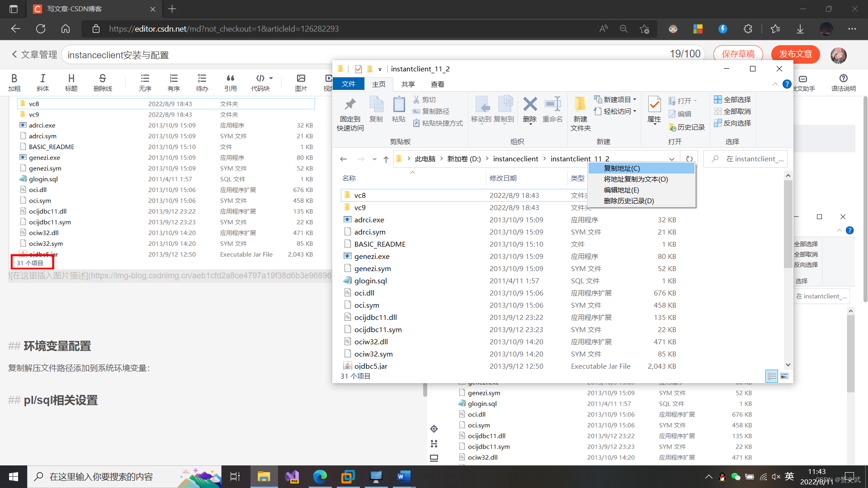Collapse the Explorer ribbon chevron
Image resolution: width=868 pixels, height=488 pixels.
pos(775,84)
